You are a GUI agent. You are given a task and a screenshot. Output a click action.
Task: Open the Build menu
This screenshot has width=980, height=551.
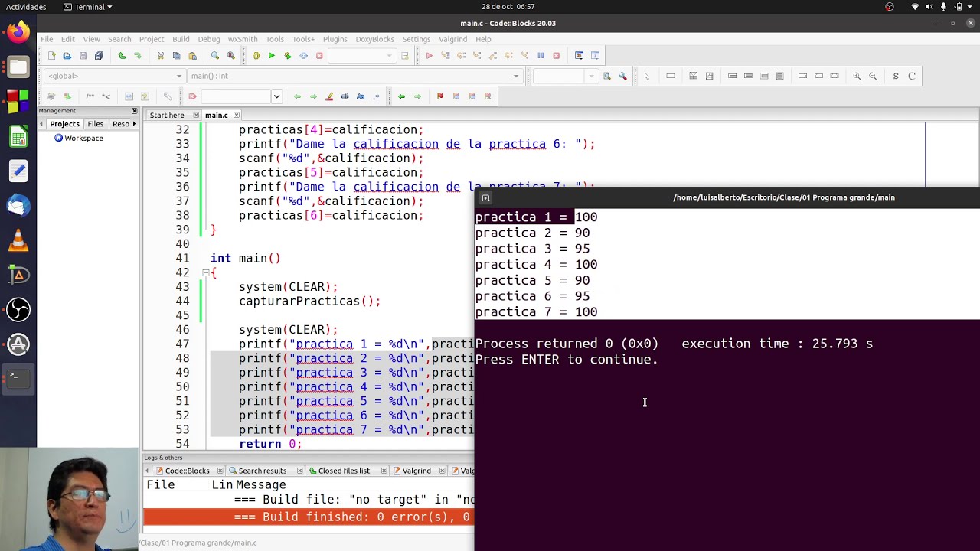pos(181,39)
